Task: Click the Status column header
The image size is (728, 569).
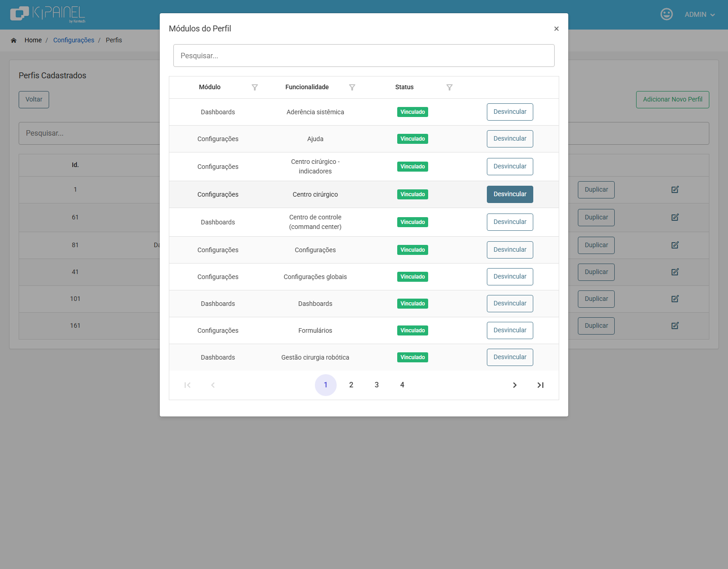Action: pos(404,87)
